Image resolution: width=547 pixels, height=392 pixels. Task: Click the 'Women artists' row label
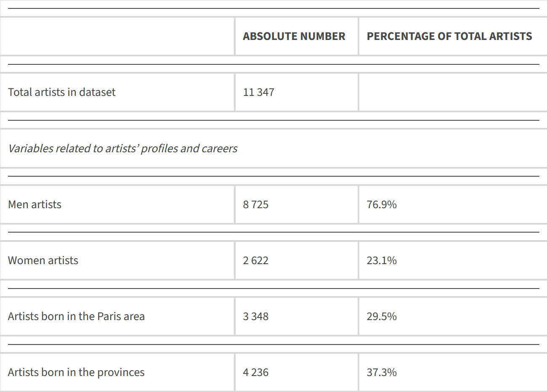pyautogui.click(x=43, y=260)
